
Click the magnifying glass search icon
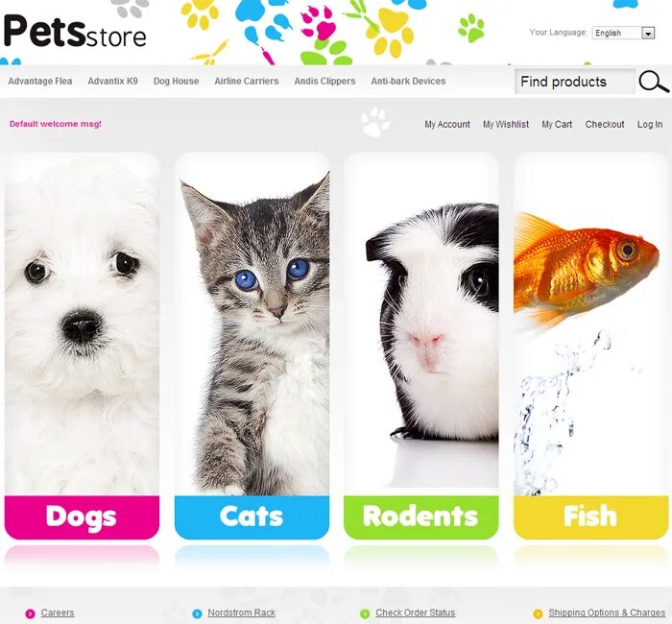653,82
